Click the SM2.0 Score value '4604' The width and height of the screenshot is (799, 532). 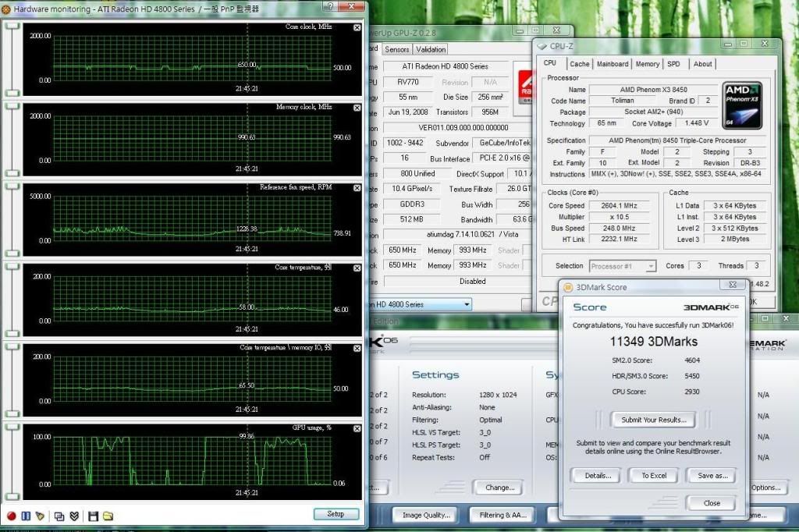click(692, 360)
